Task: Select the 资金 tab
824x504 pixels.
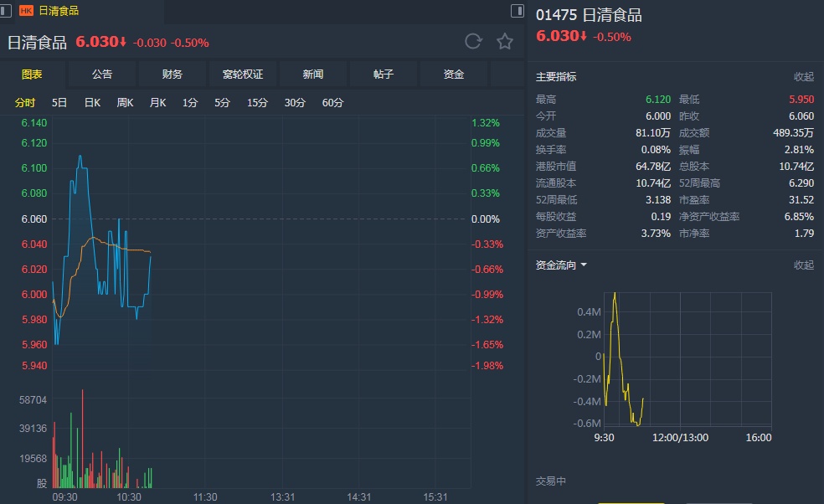Action: pos(454,75)
